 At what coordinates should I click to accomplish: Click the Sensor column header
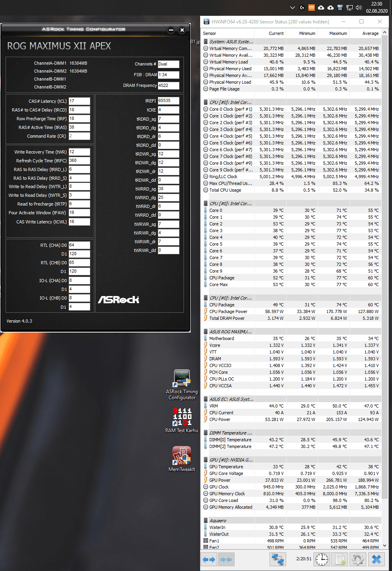[228, 33]
